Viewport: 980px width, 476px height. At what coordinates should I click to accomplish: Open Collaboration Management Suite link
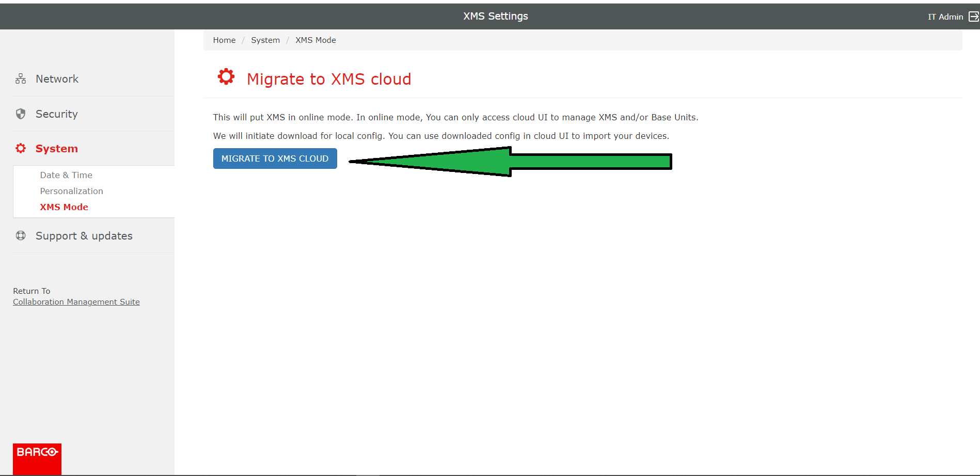pos(76,302)
